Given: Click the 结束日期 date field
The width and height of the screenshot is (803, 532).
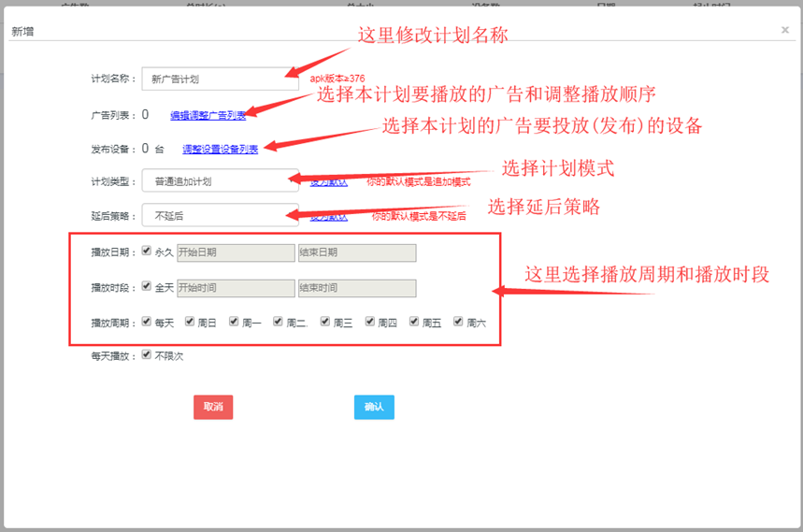Looking at the screenshot, I should click(x=356, y=252).
